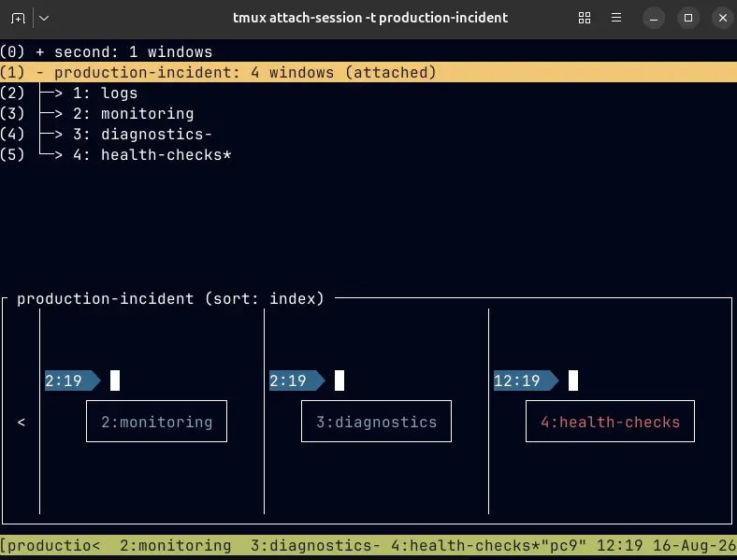Open a new terminal tab icon

[18, 19]
